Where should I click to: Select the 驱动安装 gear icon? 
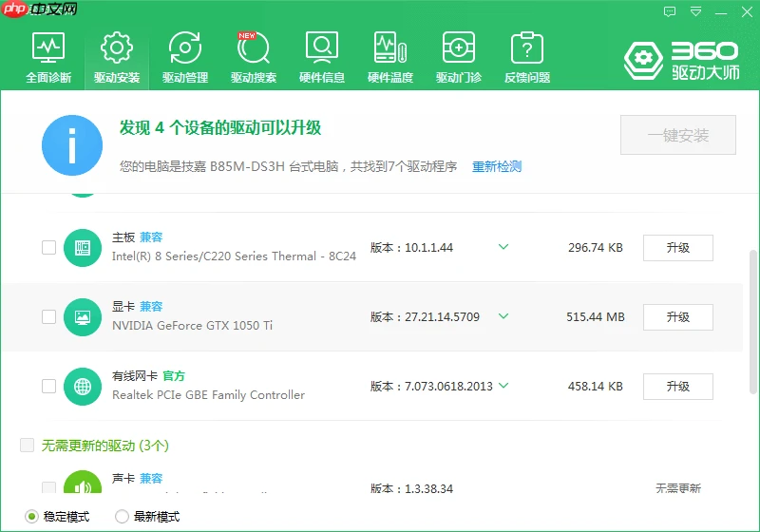pyautogui.click(x=116, y=47)
